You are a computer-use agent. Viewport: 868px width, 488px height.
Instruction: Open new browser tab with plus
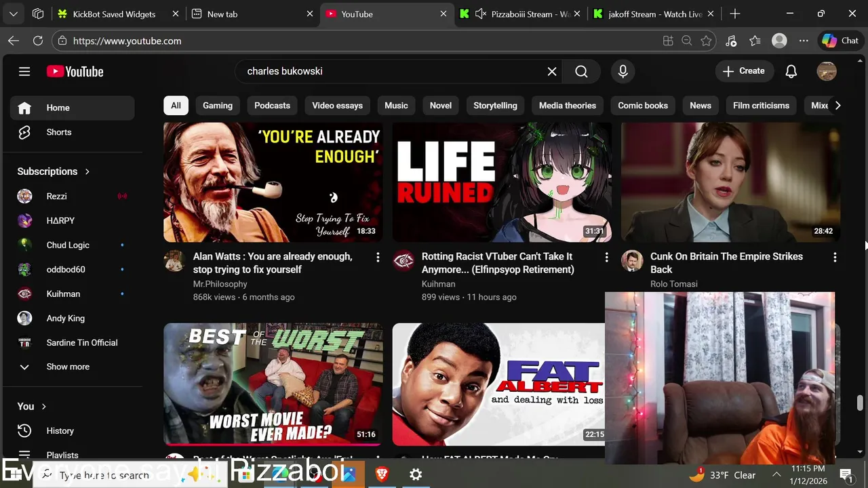coord(735,14)
